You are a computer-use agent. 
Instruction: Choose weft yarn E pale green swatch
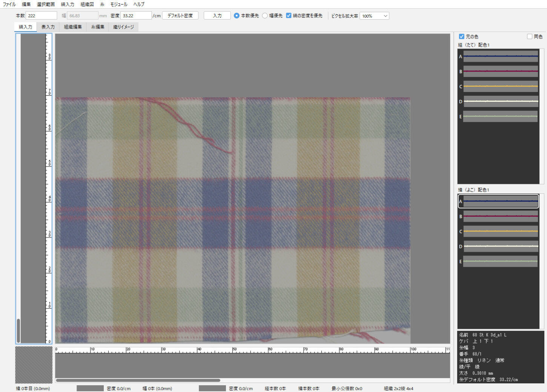point(500,261)
